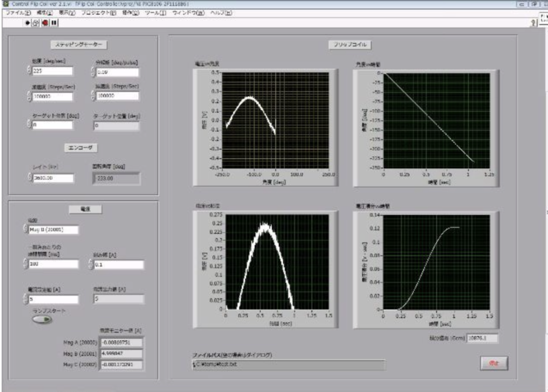Click the フリップコイル section label
This screenshot has height=392, width=548.
click(350, 45)
